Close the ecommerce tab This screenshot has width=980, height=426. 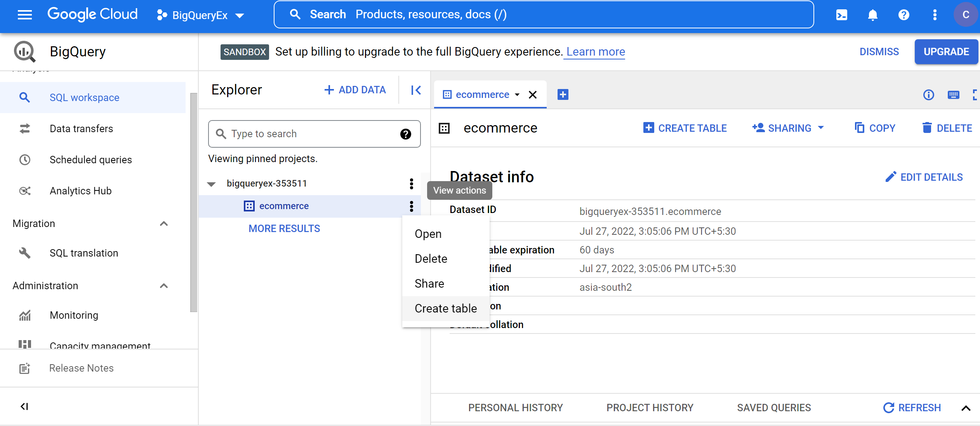533,95
